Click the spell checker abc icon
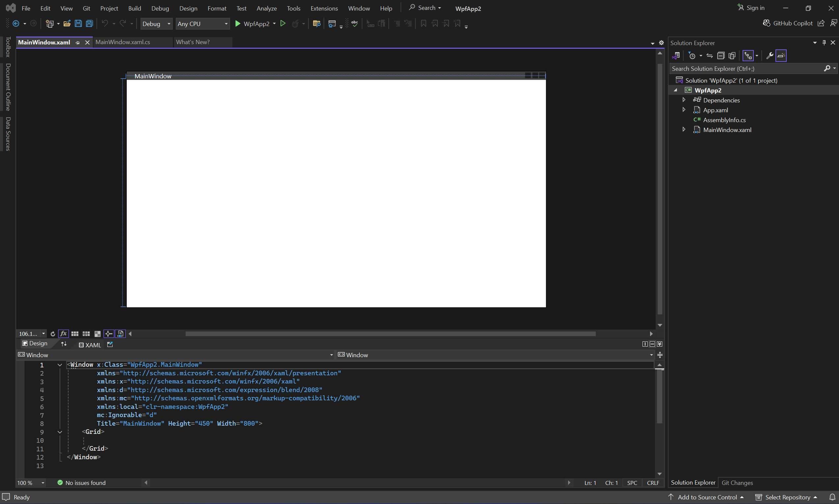 [354, 23]
